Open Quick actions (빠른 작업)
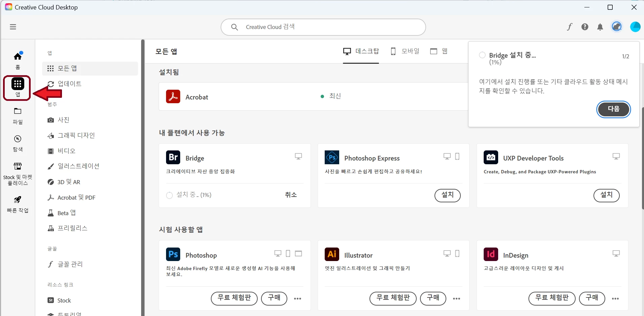 tap(18, 204)
